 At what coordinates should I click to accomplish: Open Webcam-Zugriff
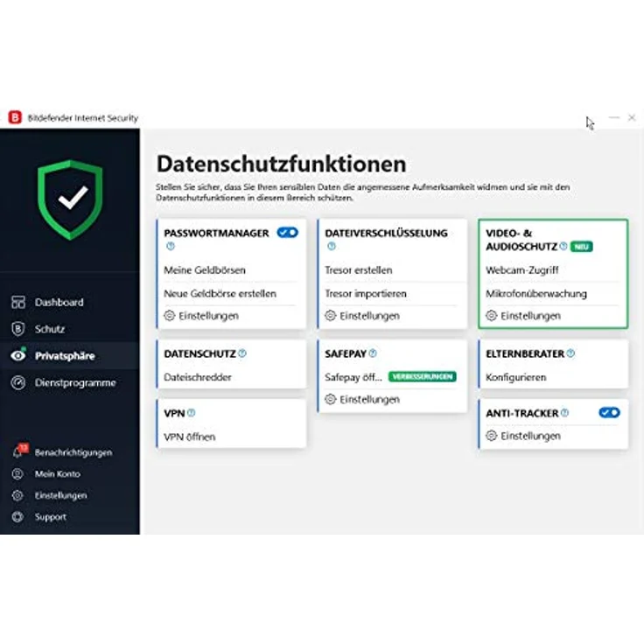pos(522,270)
